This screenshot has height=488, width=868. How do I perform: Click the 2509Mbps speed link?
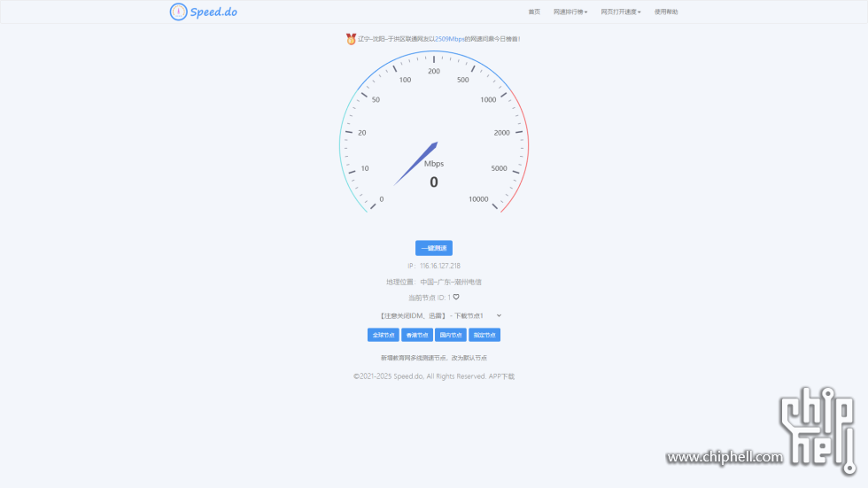449,39
